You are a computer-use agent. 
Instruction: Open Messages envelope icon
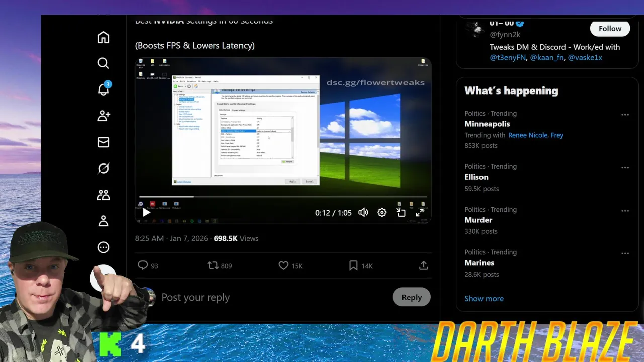pyautogui.click(x=103, y=142)
